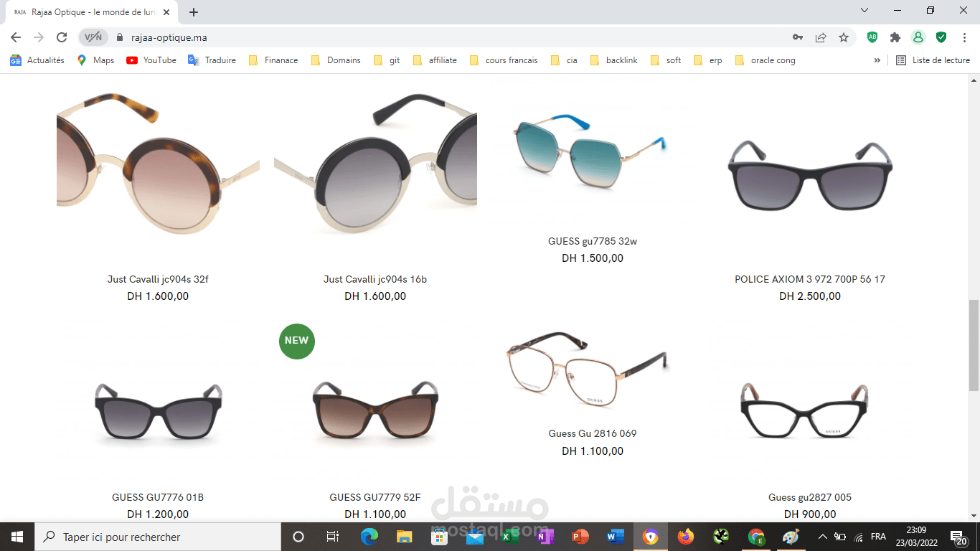Screen dimensions: 980x551
Task: Launch Excel from taskbar
Action: (x=510, y=537)
